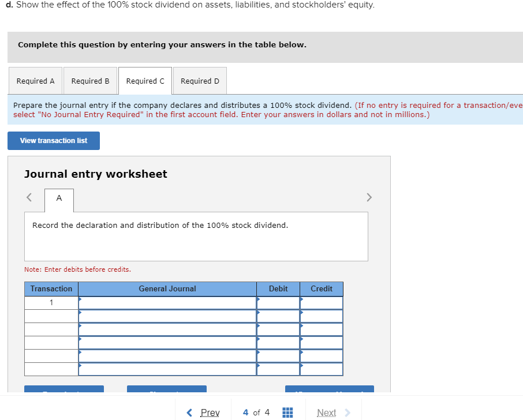Click Credit field in first row
Viewport: 523px width, 420px height.
(x=322, y=303)
